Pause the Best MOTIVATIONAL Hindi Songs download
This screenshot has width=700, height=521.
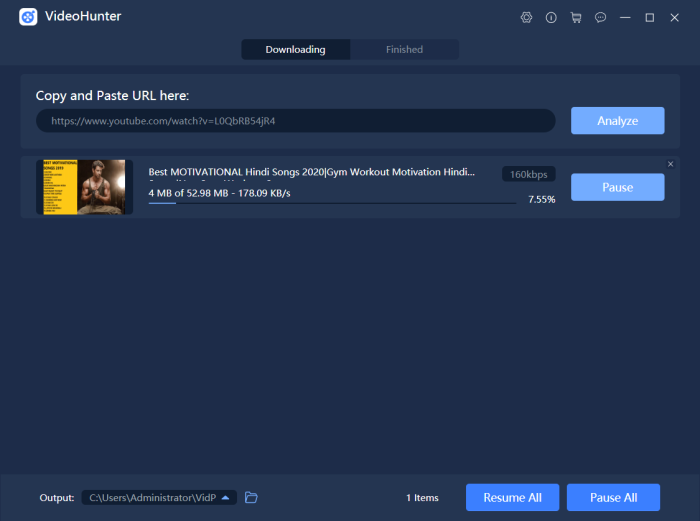(617, 187)
